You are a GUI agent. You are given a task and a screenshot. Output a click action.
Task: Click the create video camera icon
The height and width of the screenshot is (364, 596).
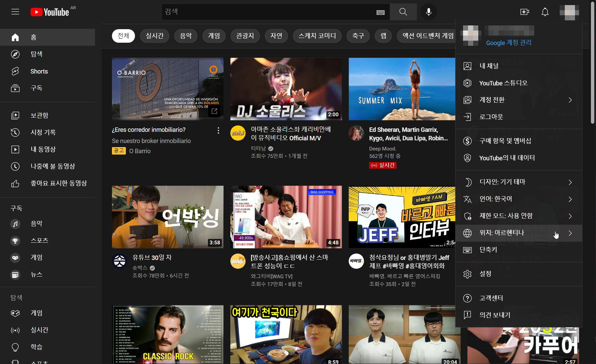click(524, 12)
